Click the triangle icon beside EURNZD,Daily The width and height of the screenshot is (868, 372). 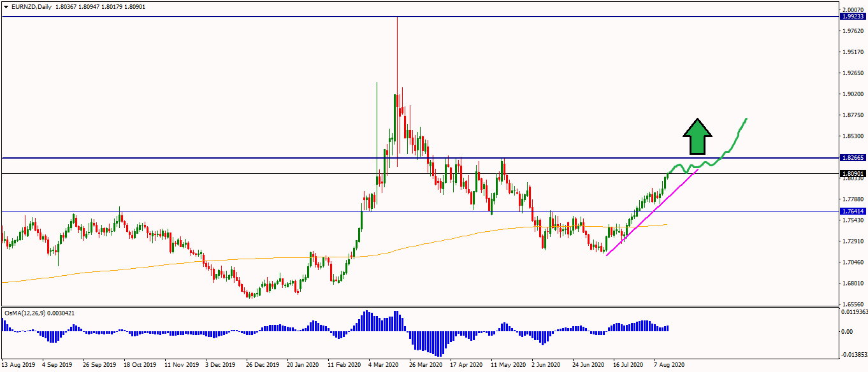[7, 6]
